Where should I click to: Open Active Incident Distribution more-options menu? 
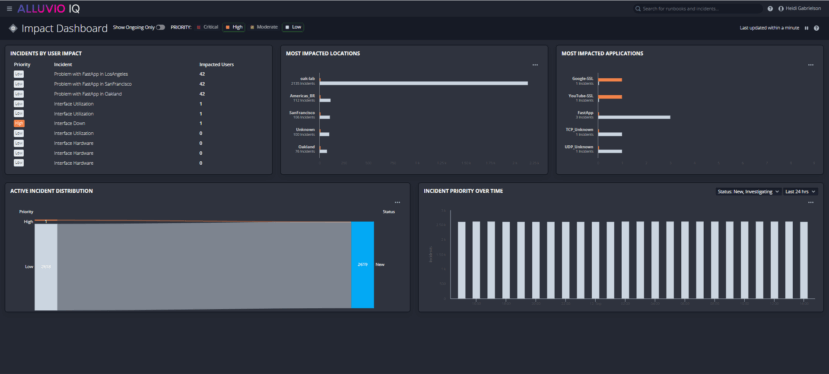tap(398, 203)
